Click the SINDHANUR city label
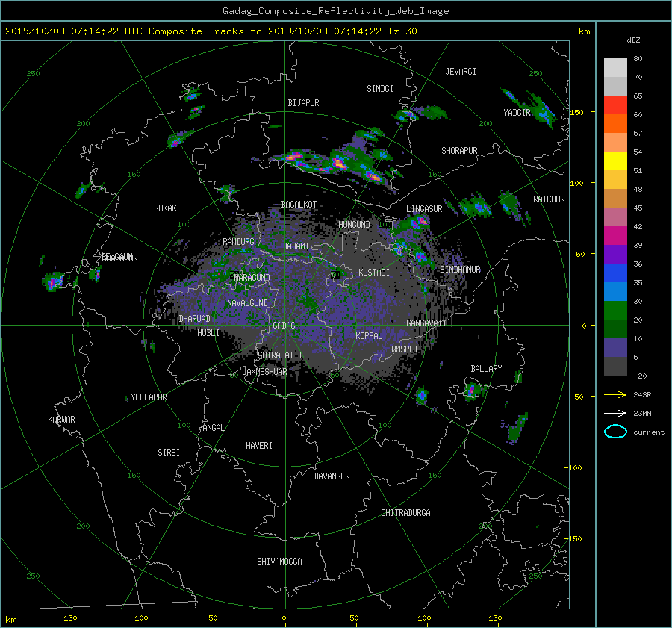This screenshot has width=672, height=628. pos(460,270)
